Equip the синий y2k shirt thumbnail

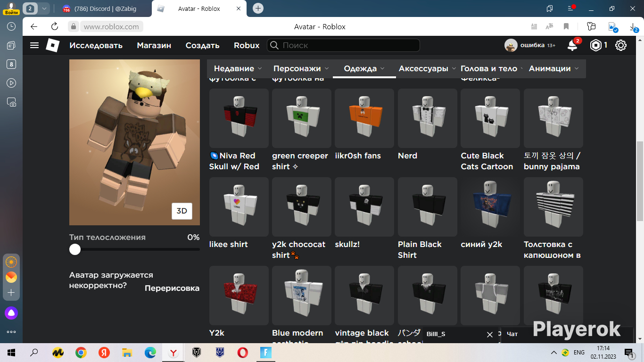tap(490, 207)
